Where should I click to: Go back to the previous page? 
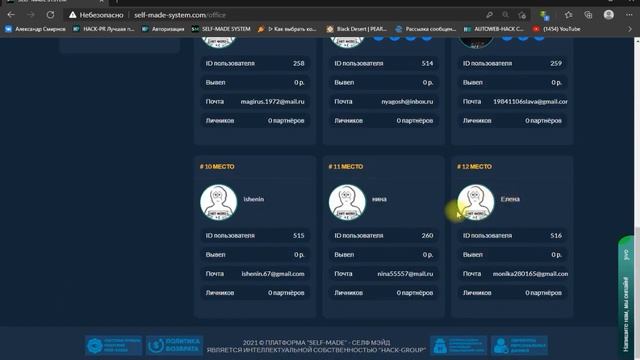coord(11,15)
